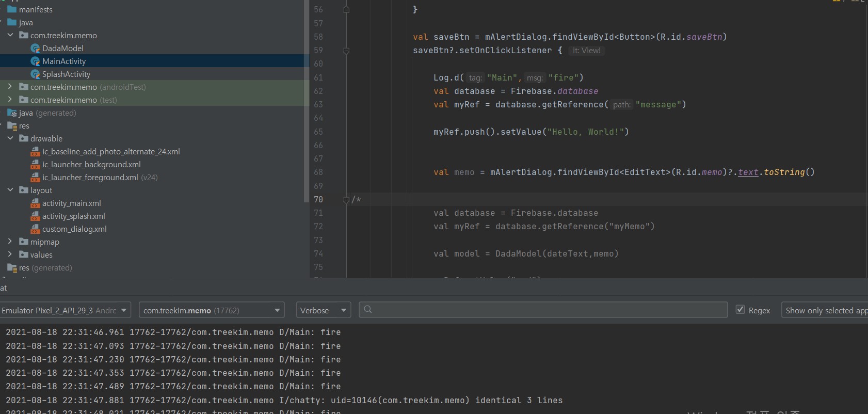Open the Verbose log level dropdown
The height and width of the screenshot is (414, 868).
point(323,310)
